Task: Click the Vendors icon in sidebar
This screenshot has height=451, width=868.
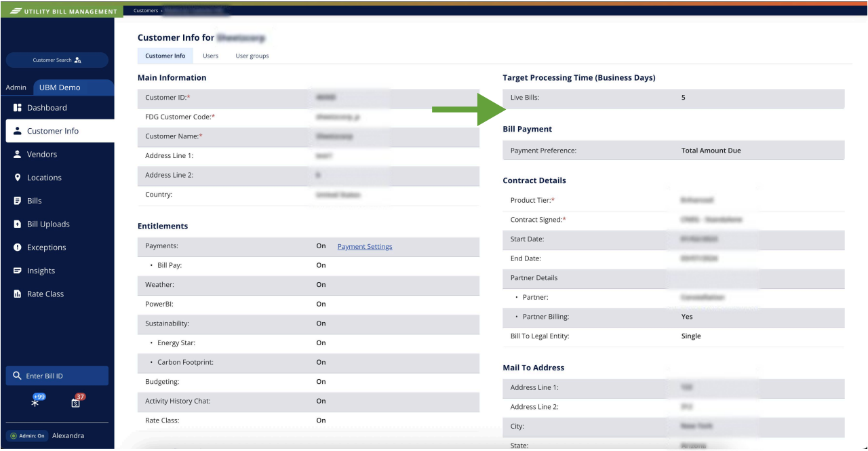Action: click(18, 154)
